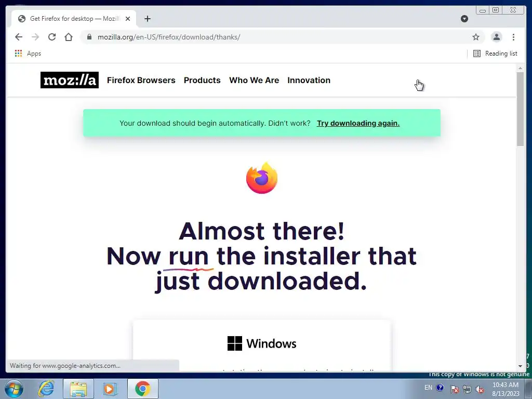532x399 pixels.
Task: Go back to the previous page
Action: pos(19,37)
